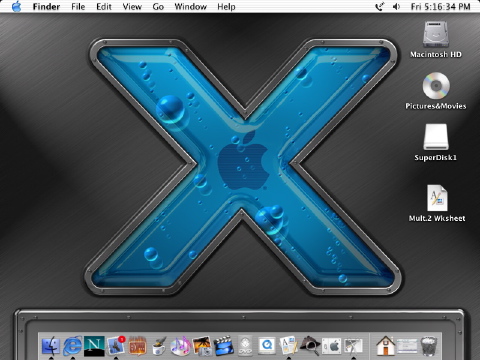
Task: Select the Macintosh HD drive icon
Action: (436, 35)
